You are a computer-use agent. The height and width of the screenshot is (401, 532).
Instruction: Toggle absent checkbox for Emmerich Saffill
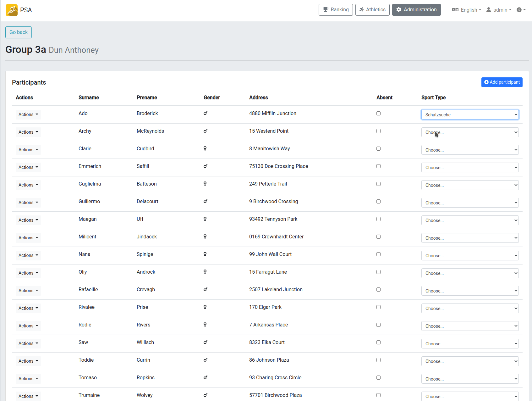(x=378, y=166)
